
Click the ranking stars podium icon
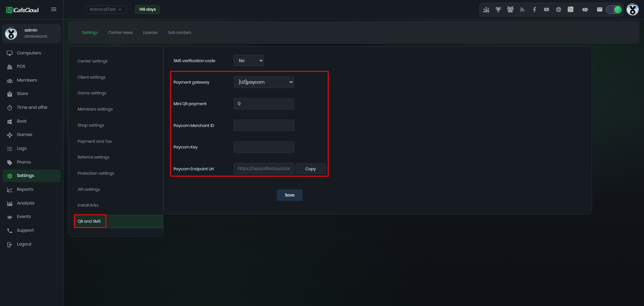coord(486,9)
